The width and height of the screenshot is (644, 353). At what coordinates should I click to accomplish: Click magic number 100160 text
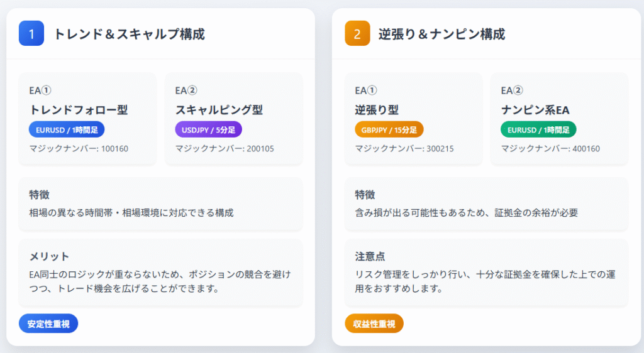pyautogui.click(x=79, y=148)
